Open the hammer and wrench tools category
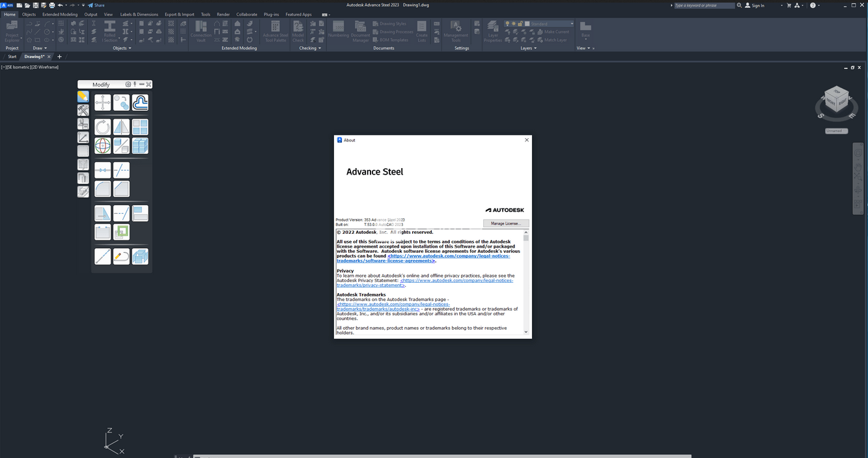868x458 pixels. click(x=83, y=110)
